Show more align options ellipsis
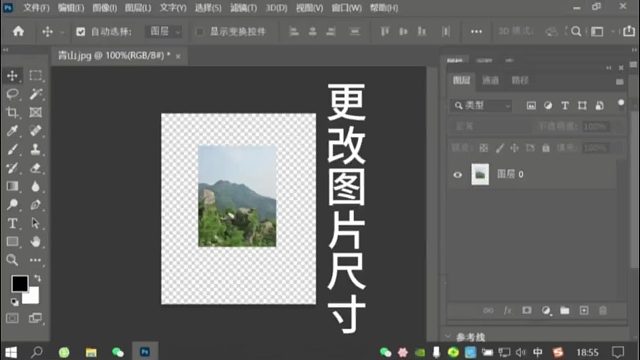Viewport: 640px width, 360px height. [x=476, y=31]
